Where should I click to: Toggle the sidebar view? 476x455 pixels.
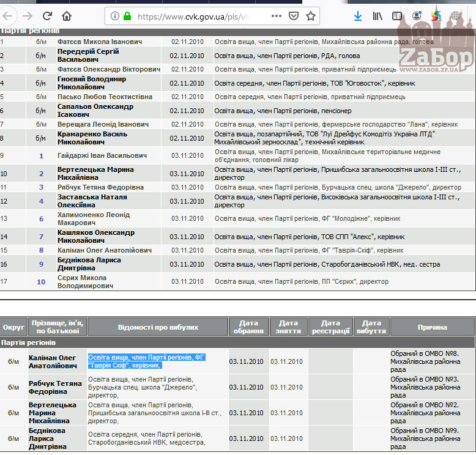[x=396, y=16]
